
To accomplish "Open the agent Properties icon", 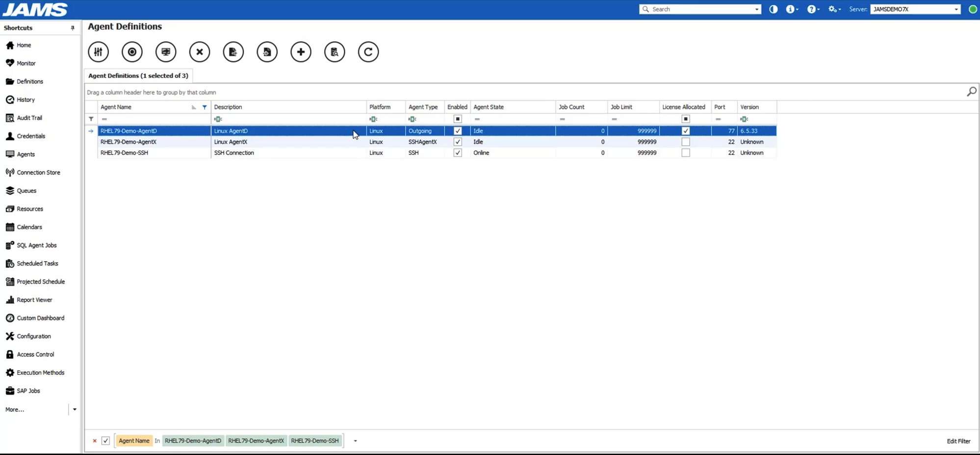I will (98, 52).
